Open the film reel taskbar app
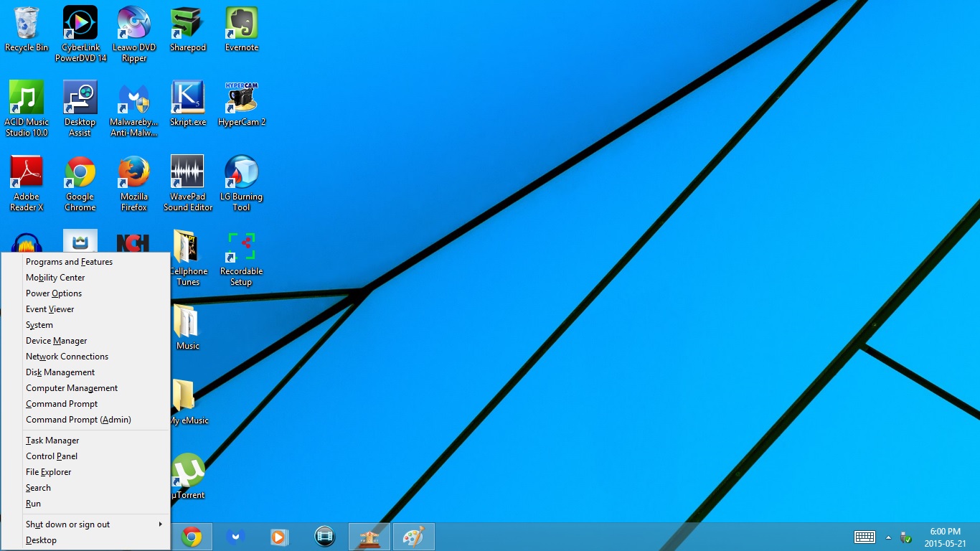980x551 pixels. point(325,537)
